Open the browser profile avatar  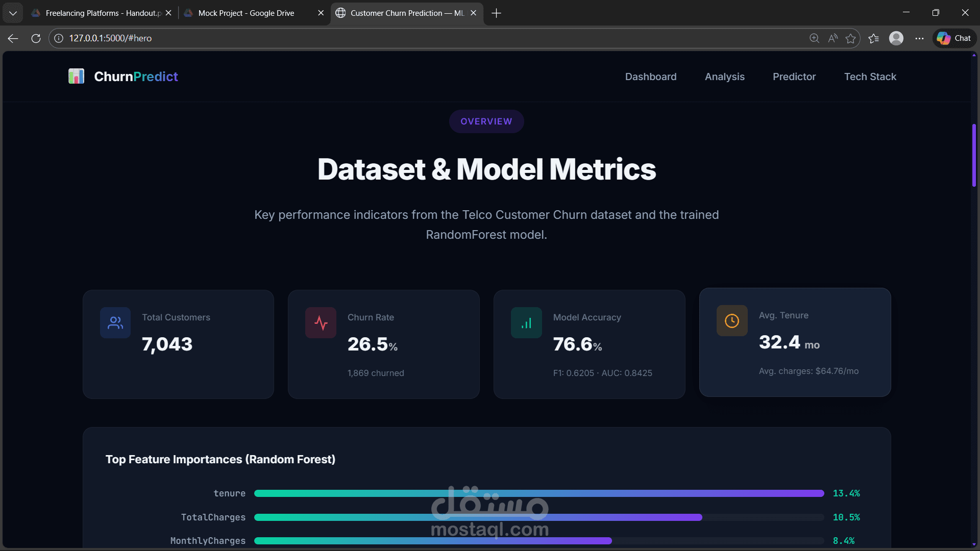pos(896,38)
